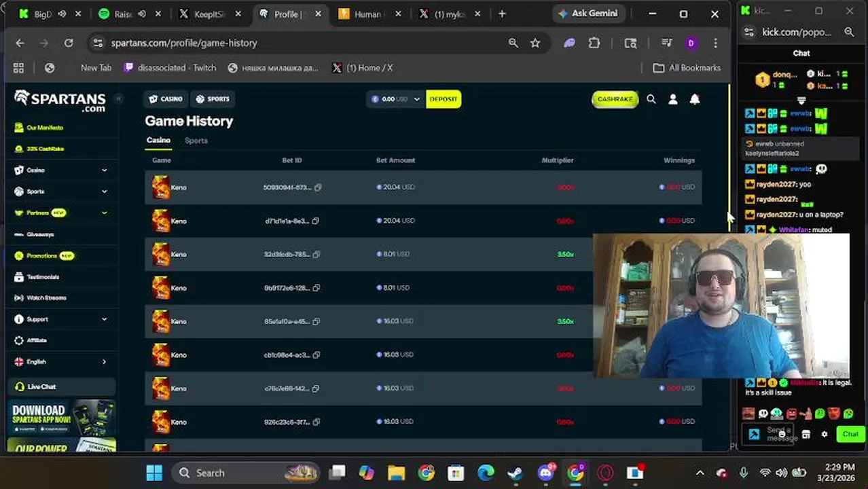Open the Windows Start menu
The height and width of the screenshot is (489, 868).
(x=154, y=473)
